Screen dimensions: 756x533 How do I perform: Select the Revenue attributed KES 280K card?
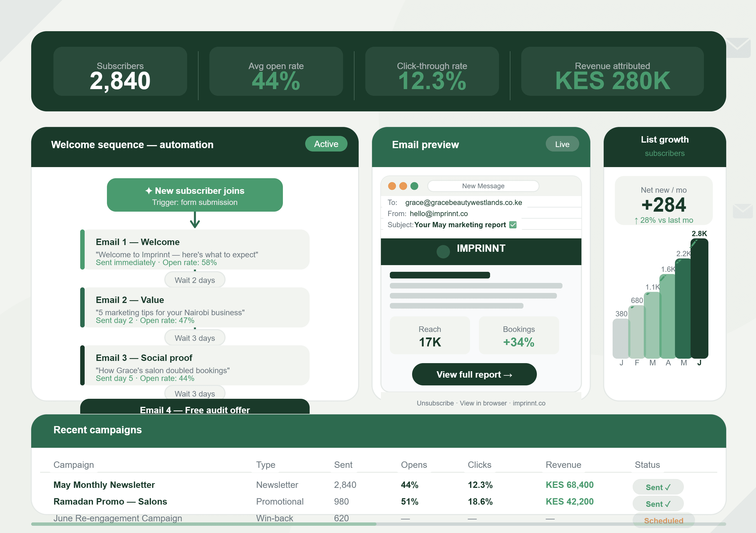pos(612,72)
